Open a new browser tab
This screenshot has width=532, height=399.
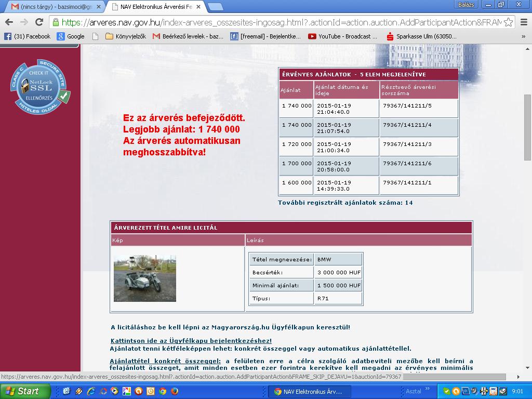coord(215,6)
